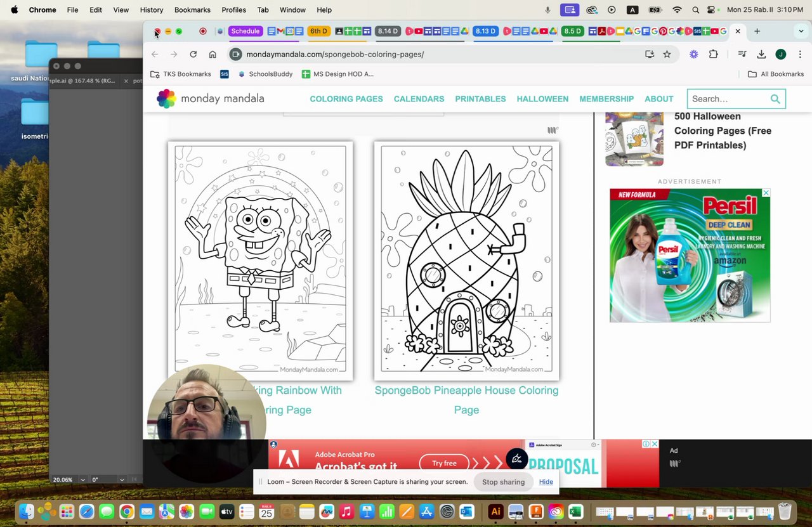Open Chrome downloads
Image resolution: width=812 pixels, height=527 pixels.
pos(761,55)
